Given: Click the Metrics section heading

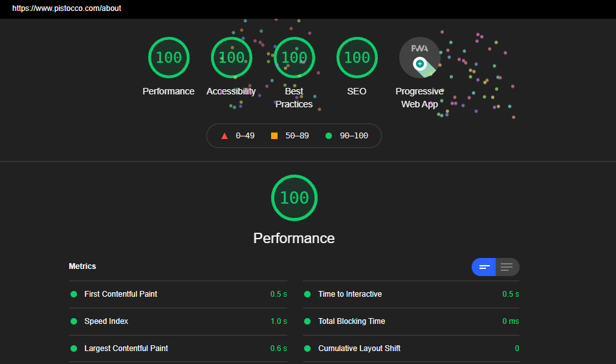Looking at the screenshot, I should 82,266.
